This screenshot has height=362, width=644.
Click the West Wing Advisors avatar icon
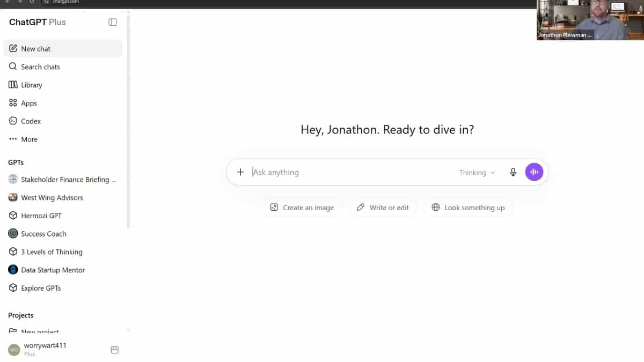tap(13, 197)
